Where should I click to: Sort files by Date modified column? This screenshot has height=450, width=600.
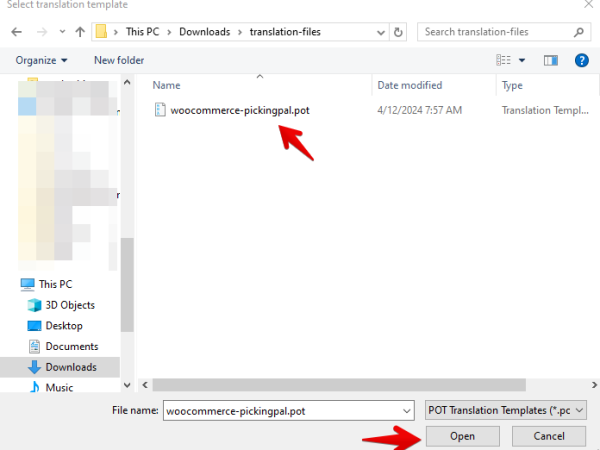click(410, 86)
